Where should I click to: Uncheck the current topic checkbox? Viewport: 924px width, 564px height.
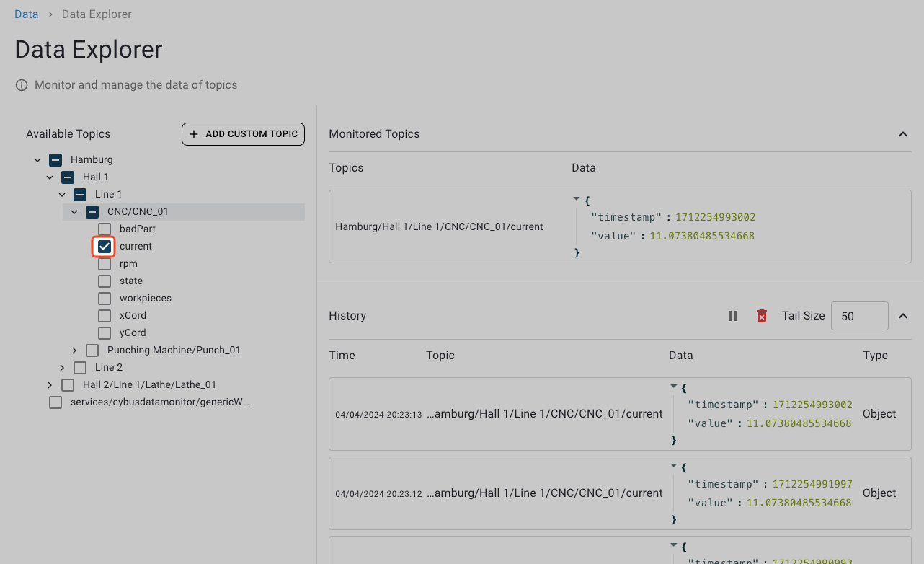pos(104,246)
